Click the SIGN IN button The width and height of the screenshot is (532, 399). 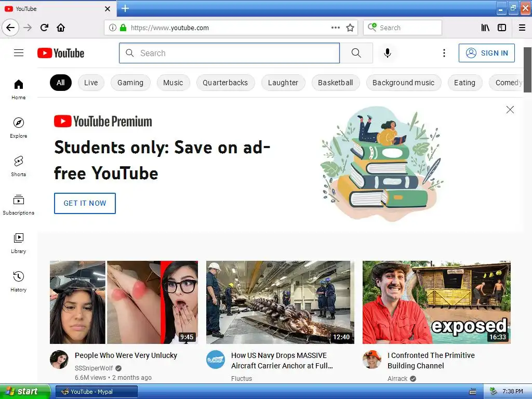486,53
